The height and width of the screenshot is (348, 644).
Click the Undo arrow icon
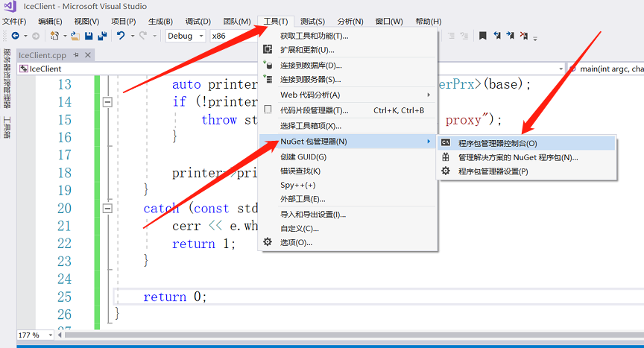click(121, 36)
